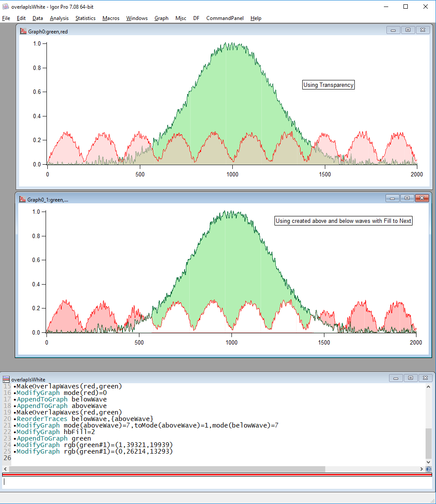Click the Fill to Next annotation on Graph0_1

(x=343, y=221)
